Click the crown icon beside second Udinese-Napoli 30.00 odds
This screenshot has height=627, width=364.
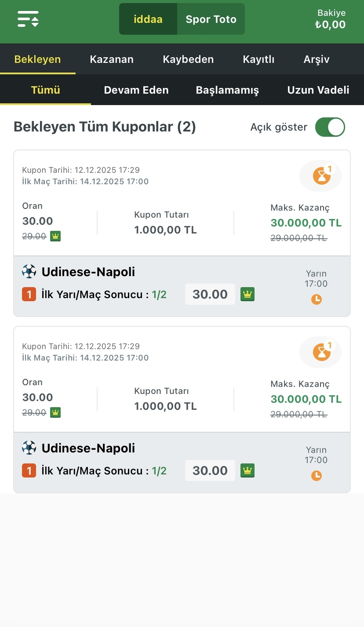(248, 471)
